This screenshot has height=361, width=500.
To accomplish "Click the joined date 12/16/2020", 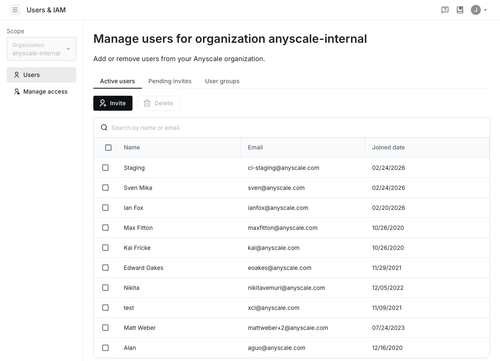I will (x=387, y=348).
